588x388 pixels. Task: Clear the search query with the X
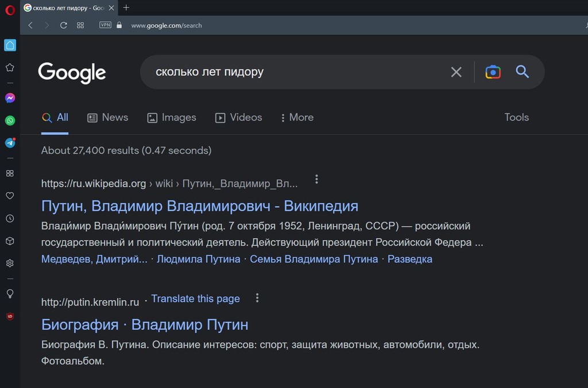point(457,72)
